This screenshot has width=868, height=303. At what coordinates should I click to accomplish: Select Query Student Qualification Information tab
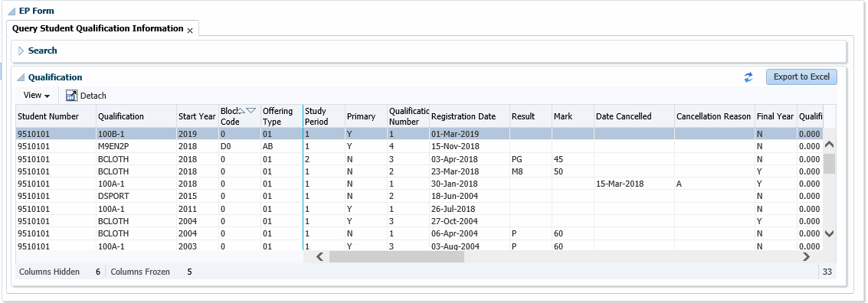[97, 28]
